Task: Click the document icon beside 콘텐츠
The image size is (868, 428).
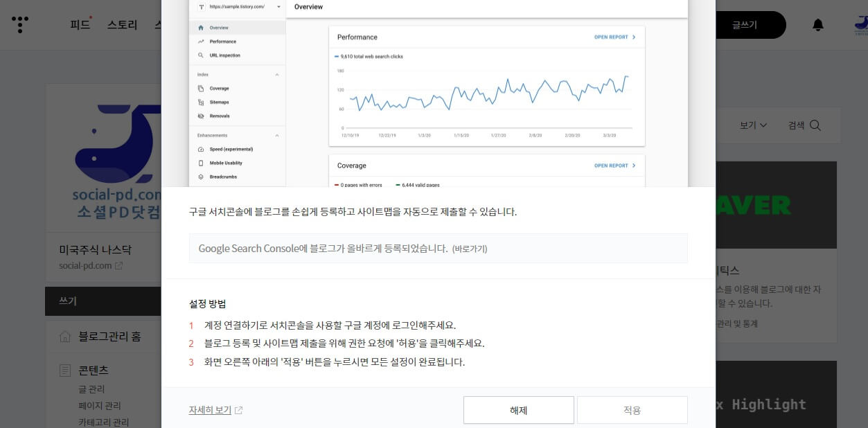Action: click(x=65, y=371)
